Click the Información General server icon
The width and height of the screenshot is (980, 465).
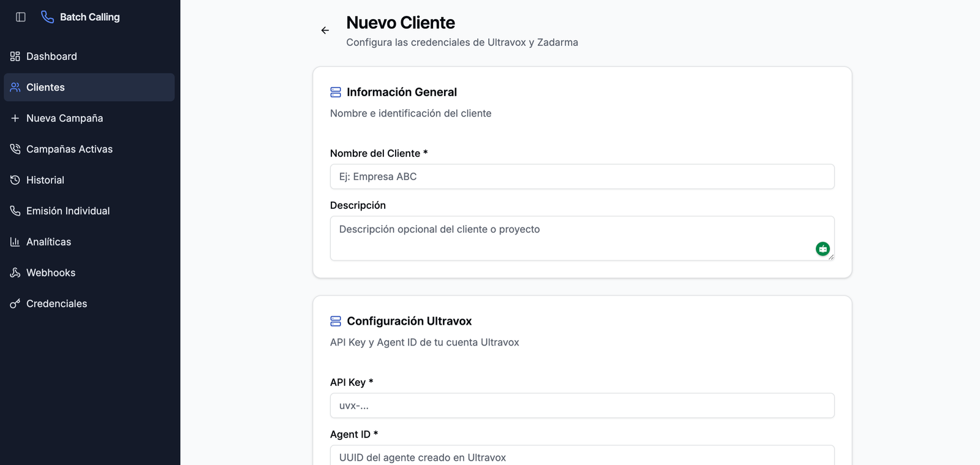pyautogui.click(x=336, y=93)
